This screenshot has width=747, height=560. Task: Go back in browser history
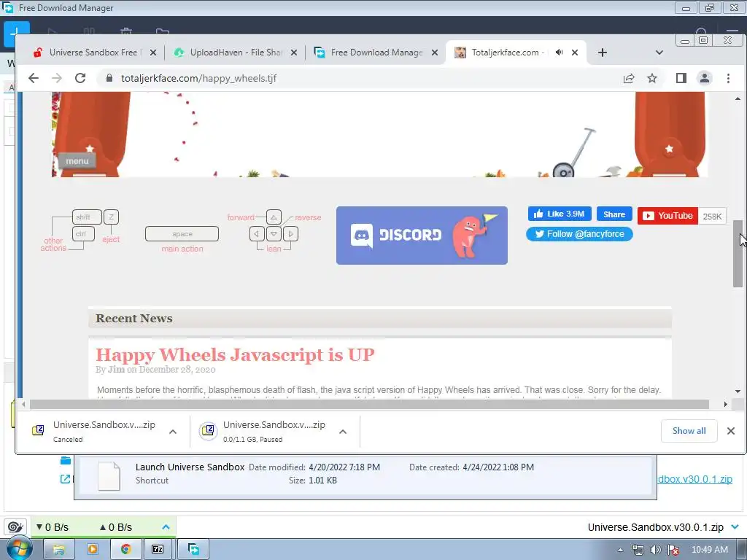pyautogui.click(x=34, y=78)
